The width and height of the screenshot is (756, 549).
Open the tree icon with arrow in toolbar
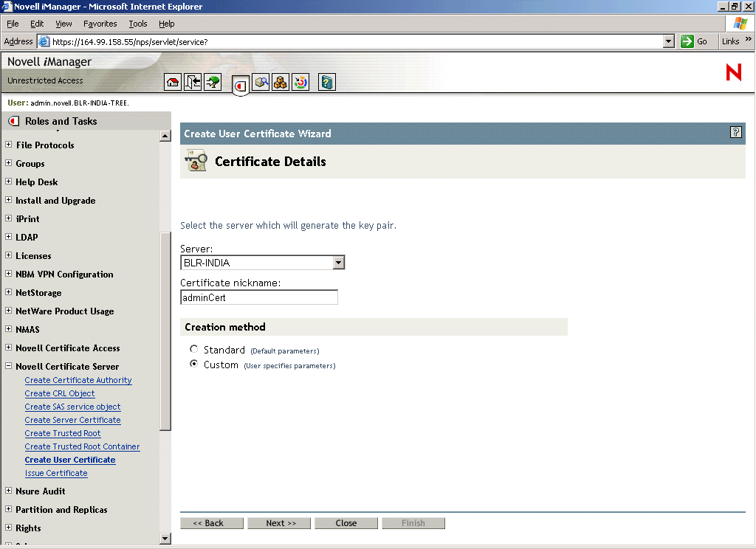point(213,83)
